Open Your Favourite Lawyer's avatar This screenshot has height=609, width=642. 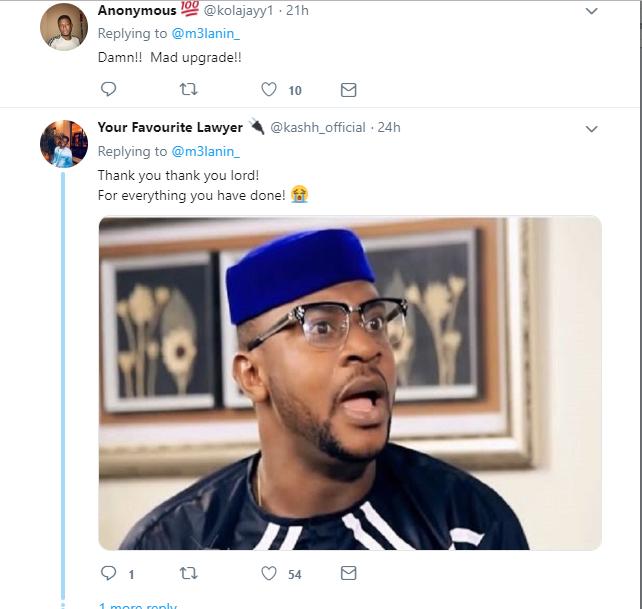click(x=64, y=143)
